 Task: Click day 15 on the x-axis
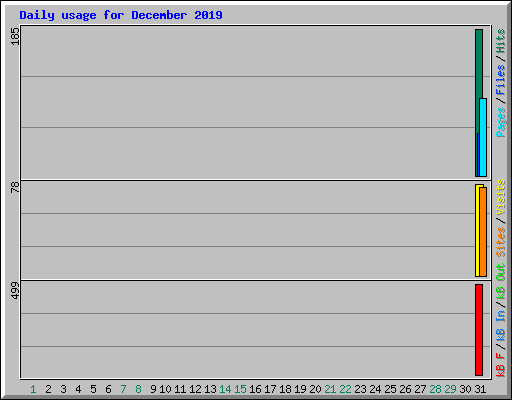240,389
